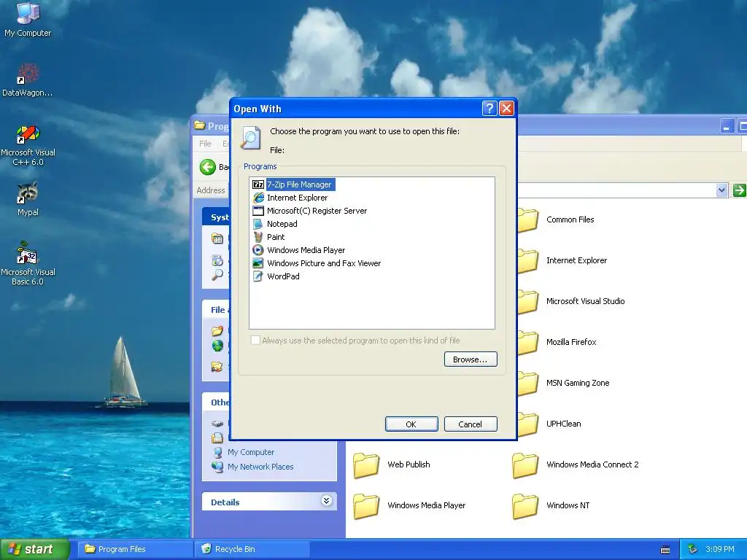Click the Web Publish folder name
Viewport: 747px width, 560px height.
click(x=409, y=464)
